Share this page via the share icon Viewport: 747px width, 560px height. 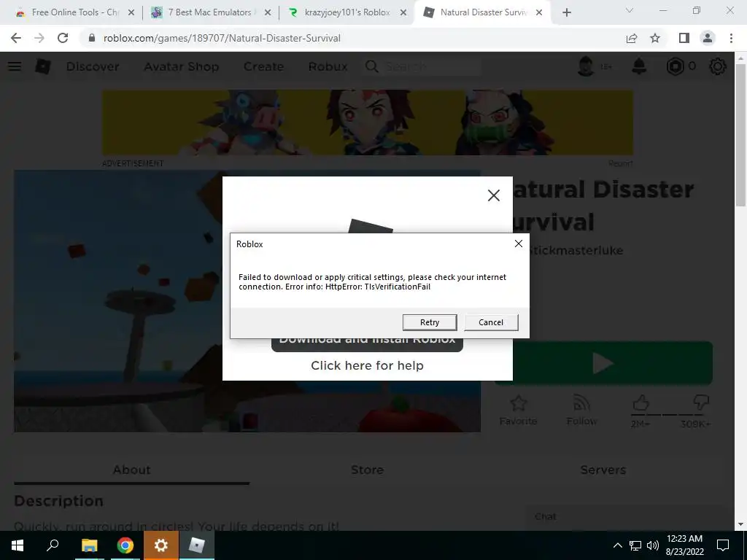point(632,38)
